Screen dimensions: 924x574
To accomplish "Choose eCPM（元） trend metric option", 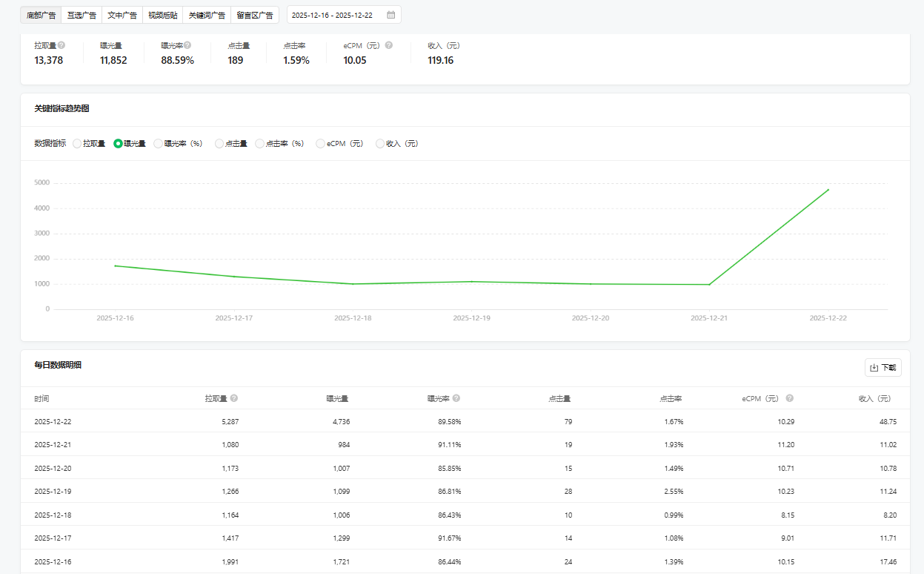I will (x=321, y=144).
